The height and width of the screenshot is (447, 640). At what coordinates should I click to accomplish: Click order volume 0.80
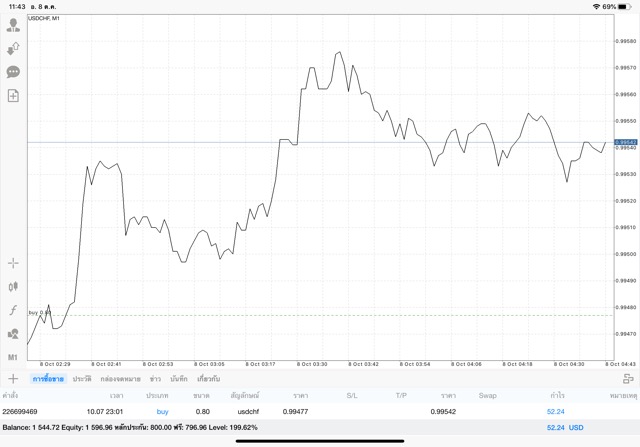click(202, 411)
